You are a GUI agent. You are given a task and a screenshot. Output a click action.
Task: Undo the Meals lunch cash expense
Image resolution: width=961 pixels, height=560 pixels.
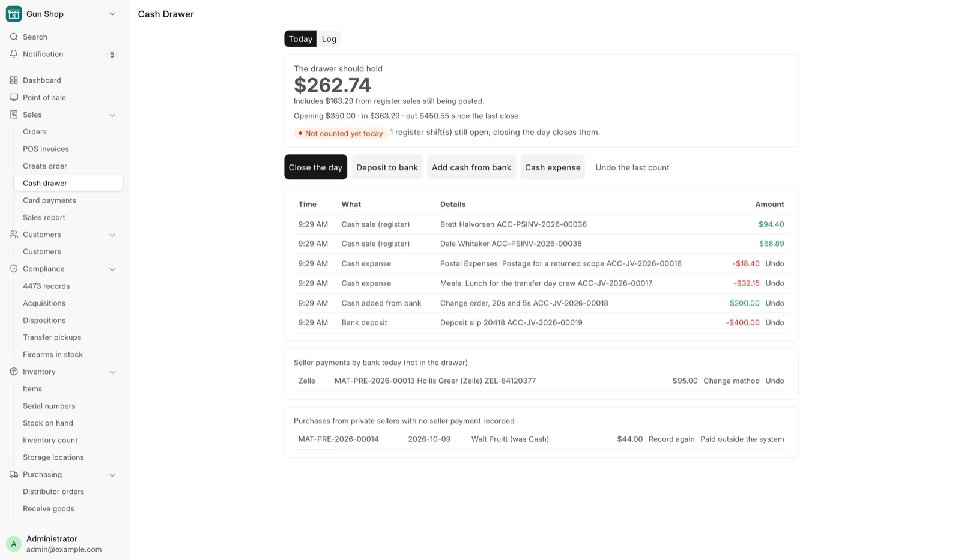click(775, 283)
